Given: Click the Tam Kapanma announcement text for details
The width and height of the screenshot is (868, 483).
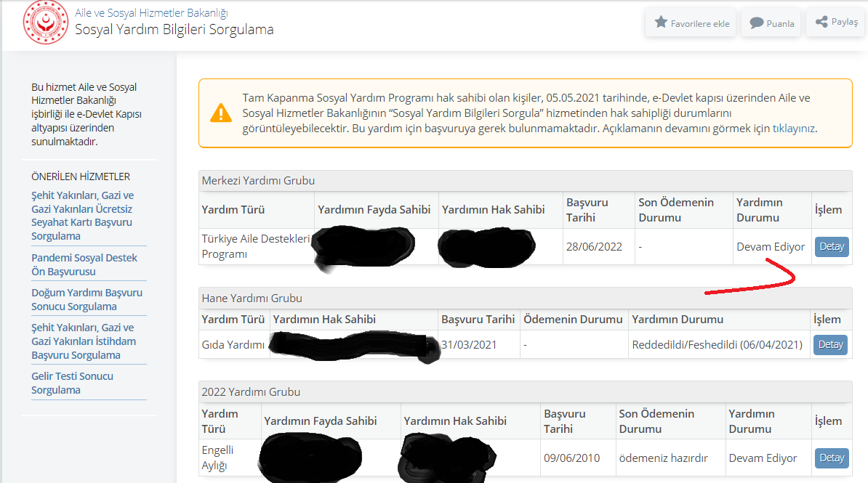Looking at the screenshot, I should tap(529, 113).
